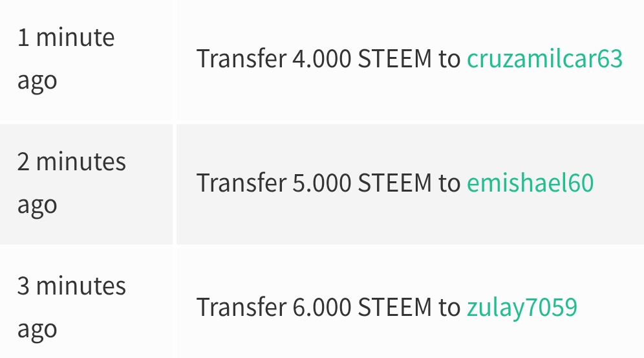Click "ago" beneath the 3 minutes timestamp

37,330
